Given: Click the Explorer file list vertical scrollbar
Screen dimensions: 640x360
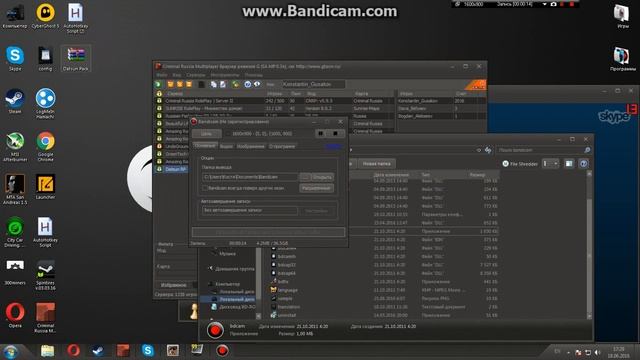Looking at the screenshot, I should point(589,245).
